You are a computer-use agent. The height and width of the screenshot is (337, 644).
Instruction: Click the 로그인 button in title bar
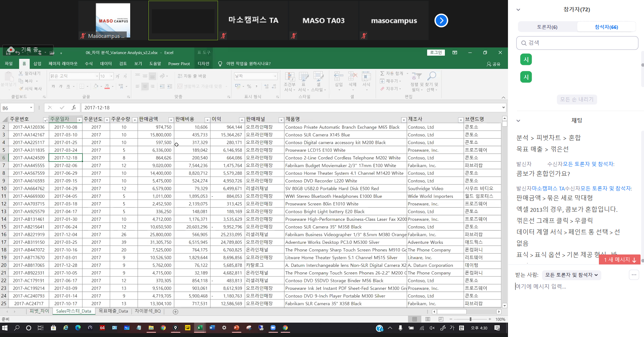coord(436,53)
